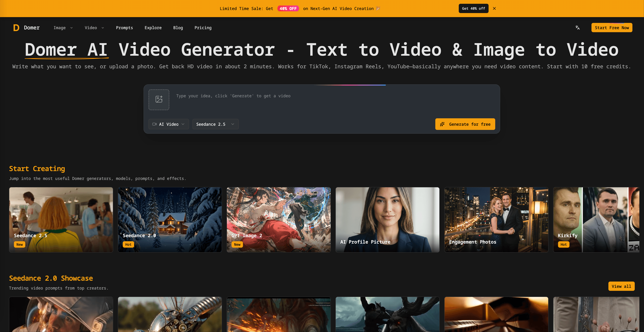Go to the Prompts menu item
This screenshot has height=332, width=644.
(124, 28)
